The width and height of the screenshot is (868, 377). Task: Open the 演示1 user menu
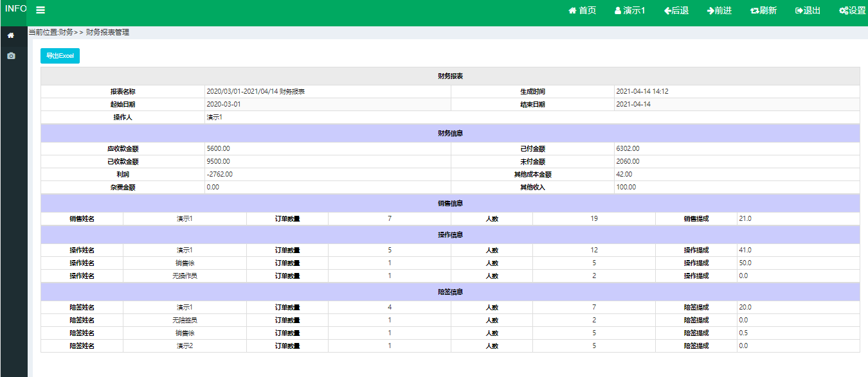click(x=629, y=10)
